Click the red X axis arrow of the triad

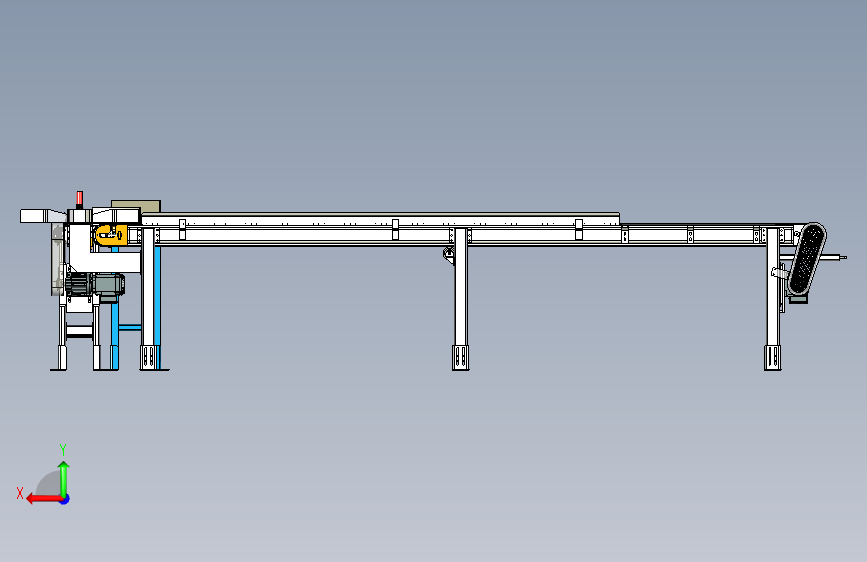[x=43, y=499]
